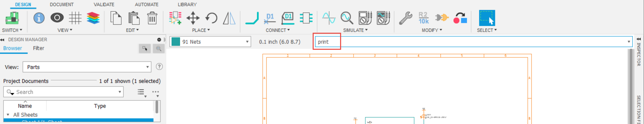Open the EDIT dropdown menu
The image size is (644, 124).
[132, 30]
